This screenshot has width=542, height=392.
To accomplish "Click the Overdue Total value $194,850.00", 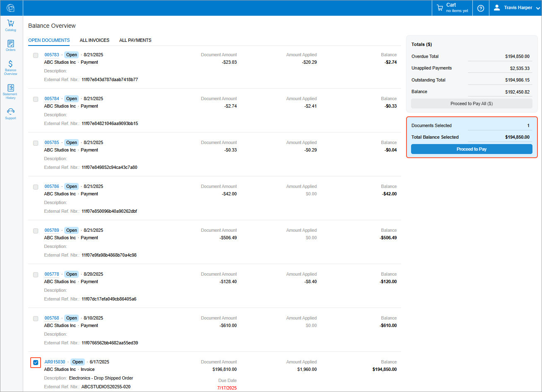I will click(517, 56).
